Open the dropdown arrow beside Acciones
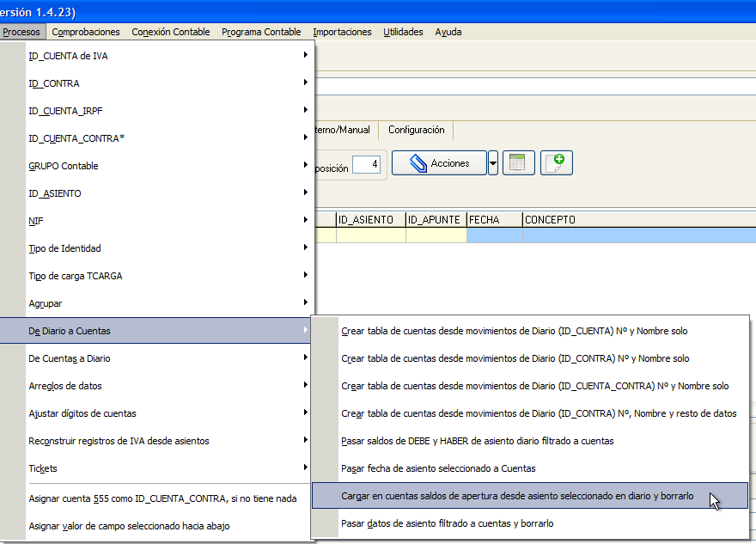The width and height of the screenshot is (756, 544). coord(493,163)
